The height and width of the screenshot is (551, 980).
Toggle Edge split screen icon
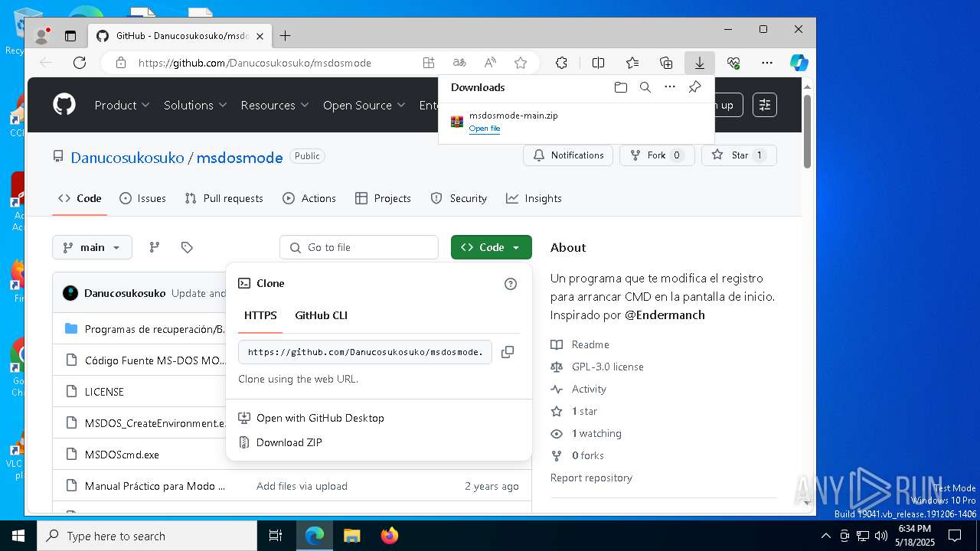coord(599,63)
